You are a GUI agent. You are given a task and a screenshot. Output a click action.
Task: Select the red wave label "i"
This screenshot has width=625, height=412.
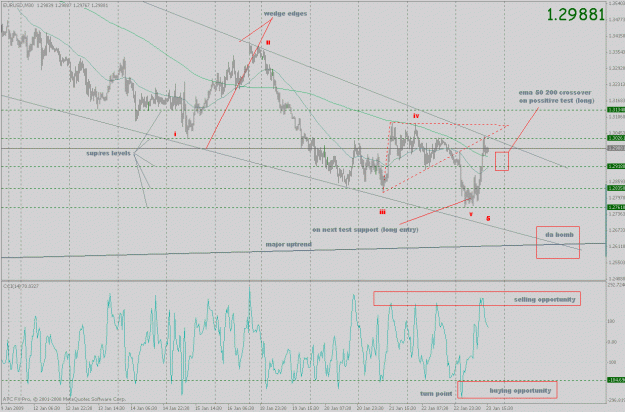point(175,134)
